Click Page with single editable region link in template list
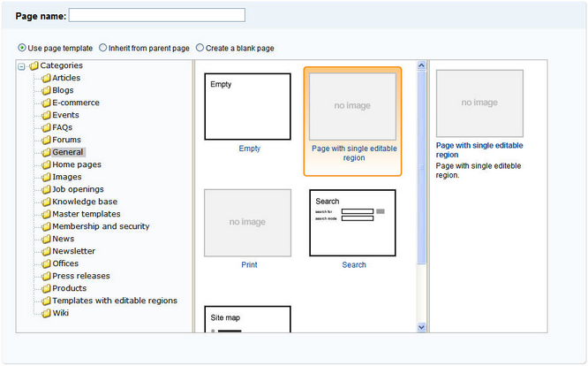Image resolution: width=588 pixels, height=366 pixels. (x=354, y=153)
